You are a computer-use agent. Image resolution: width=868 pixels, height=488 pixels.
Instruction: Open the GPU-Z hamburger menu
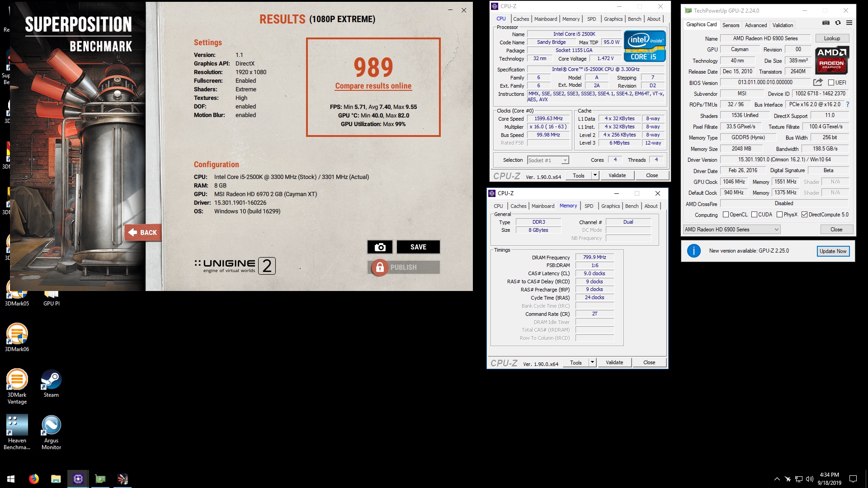(849, 23)
